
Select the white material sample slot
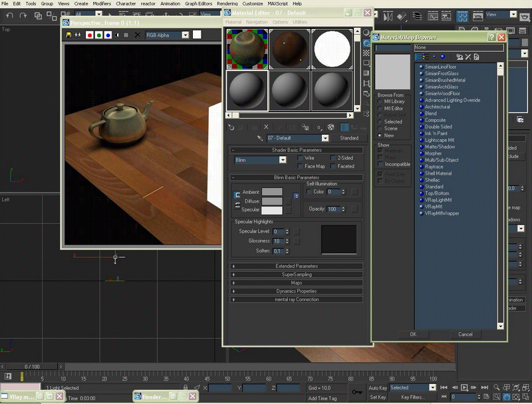click(332, 49)
